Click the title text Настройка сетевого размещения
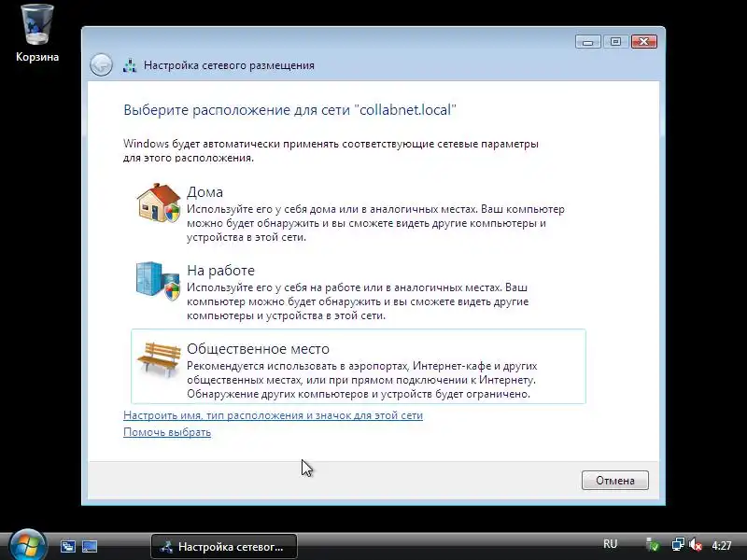747x560 pixels. pos(229,65)
